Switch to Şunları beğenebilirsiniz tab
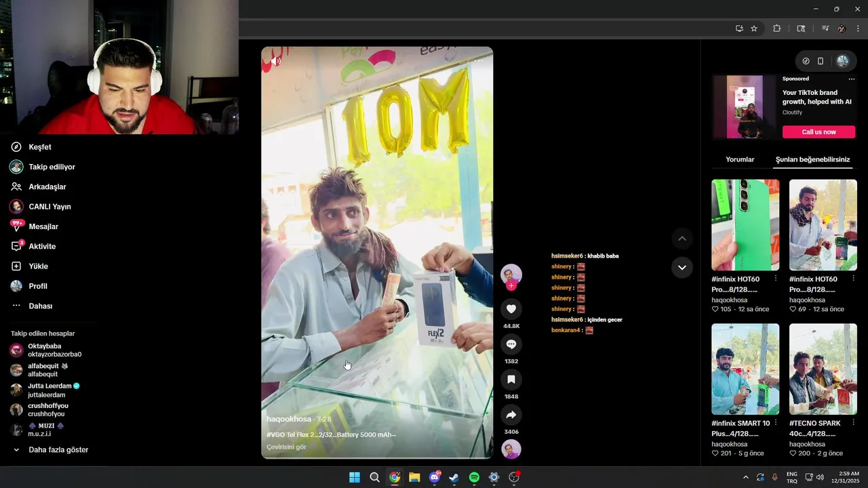 812,160
